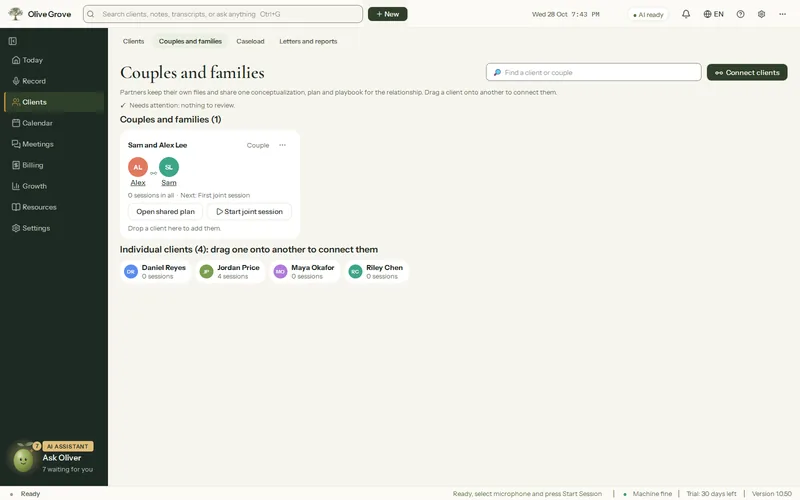Select the Couples and families tab
Image resolution: width=800 pixels, height=500 pixels.
[190, 41]
